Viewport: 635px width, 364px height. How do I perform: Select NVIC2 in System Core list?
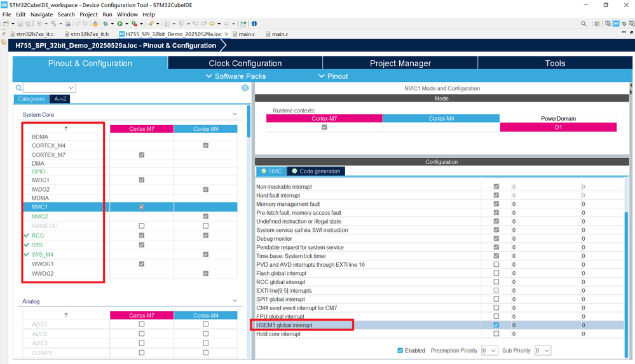coord(39,216)
